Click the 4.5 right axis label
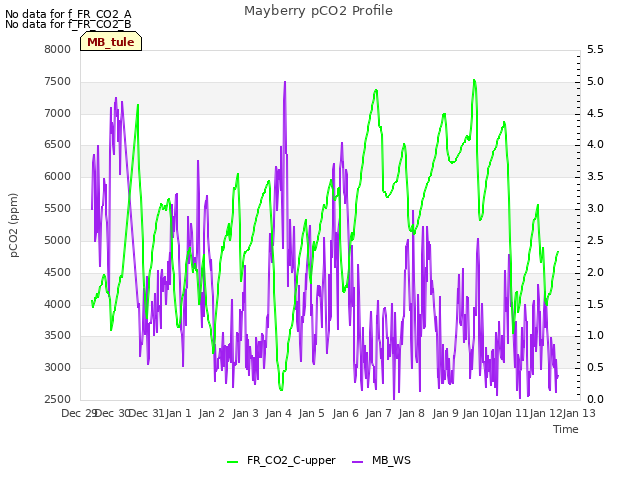 coord(595,113)
